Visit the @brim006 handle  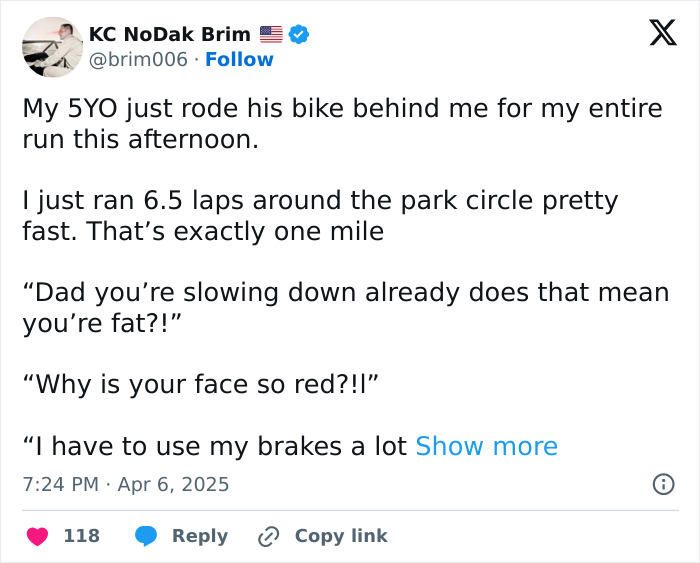coord(138,60)
